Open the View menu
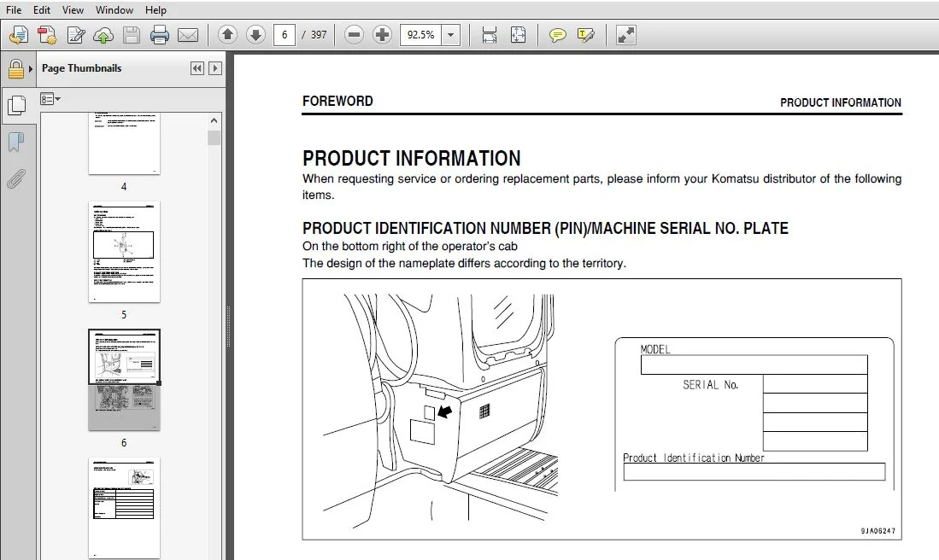 73,10
